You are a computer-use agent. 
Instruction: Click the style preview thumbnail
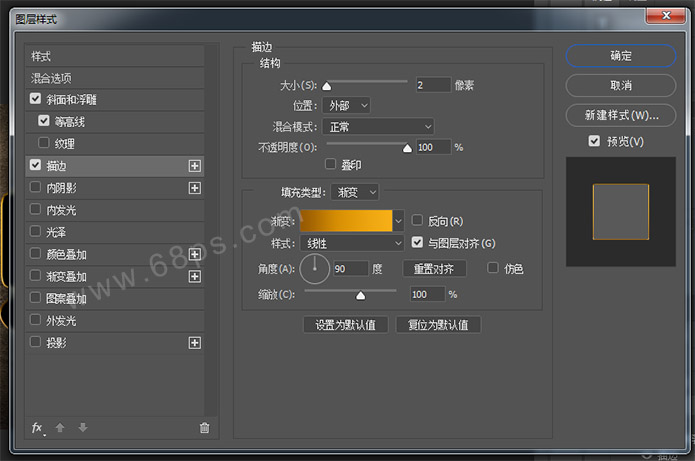click(621, 211)
